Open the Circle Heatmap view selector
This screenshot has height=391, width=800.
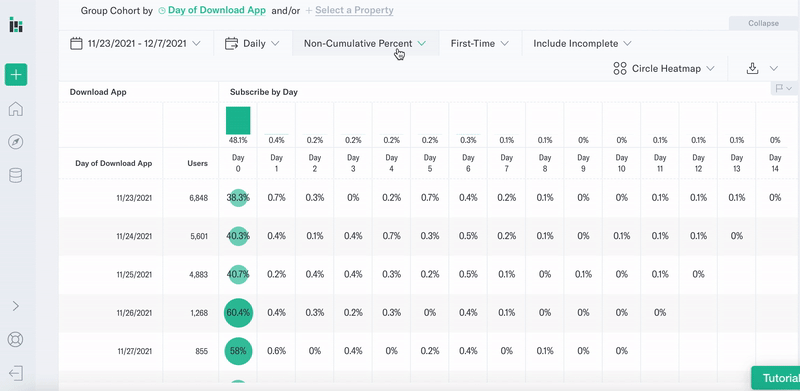point(663,68)
